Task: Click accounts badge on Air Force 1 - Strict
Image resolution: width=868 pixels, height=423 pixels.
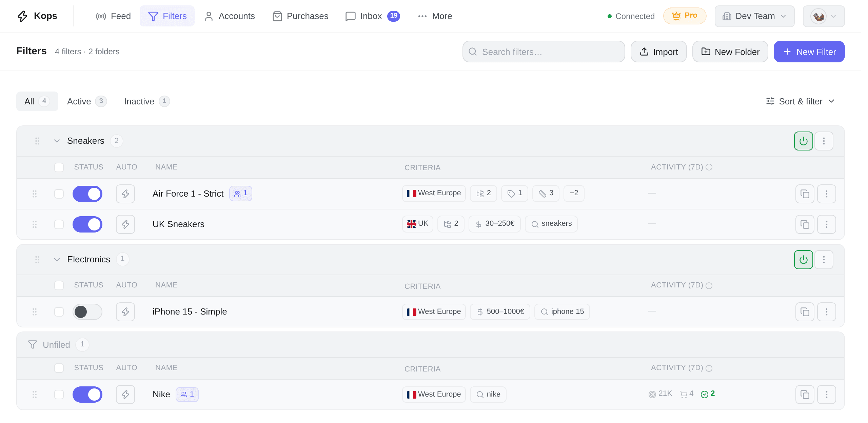Action: (241, 194)
